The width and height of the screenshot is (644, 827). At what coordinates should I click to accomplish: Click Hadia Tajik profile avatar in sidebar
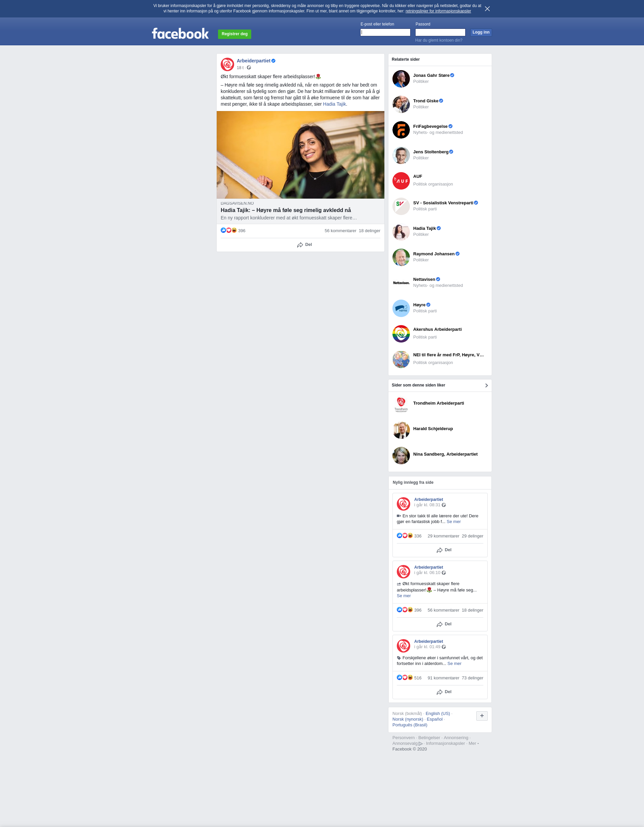pos(401,232)
